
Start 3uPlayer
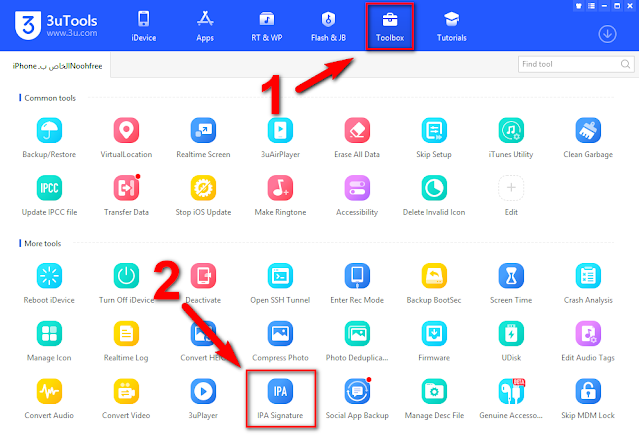[203, 391]
